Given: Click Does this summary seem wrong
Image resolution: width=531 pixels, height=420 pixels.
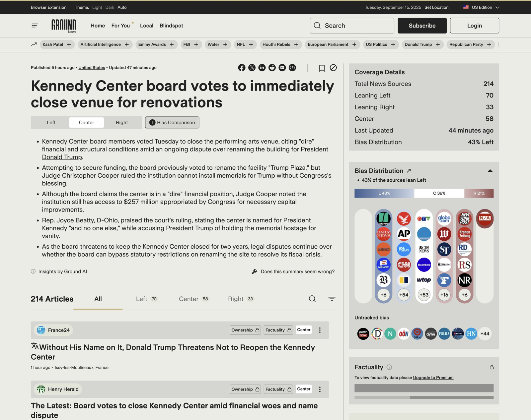Looking at the screenshot, I should coord(293,271).
